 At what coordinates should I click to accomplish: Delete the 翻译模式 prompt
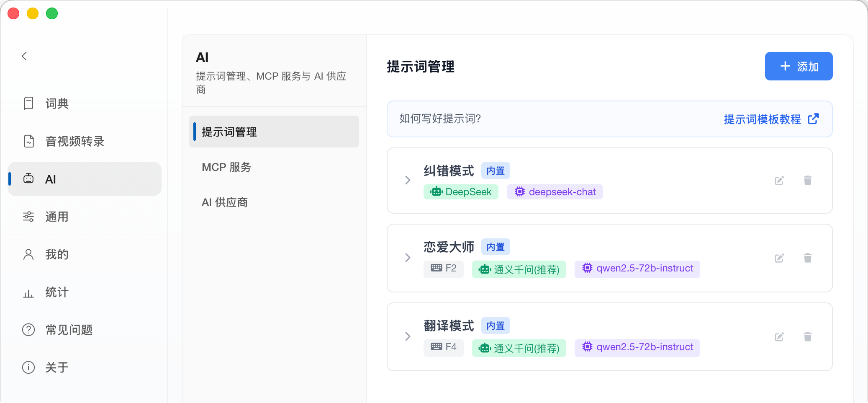[x=808, y=337]
